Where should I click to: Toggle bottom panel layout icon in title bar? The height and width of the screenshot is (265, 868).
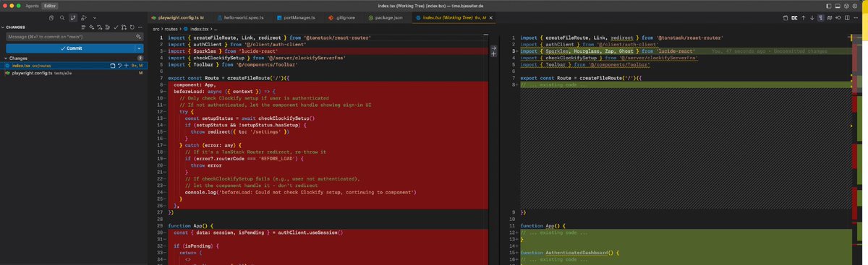click(838, 6)
